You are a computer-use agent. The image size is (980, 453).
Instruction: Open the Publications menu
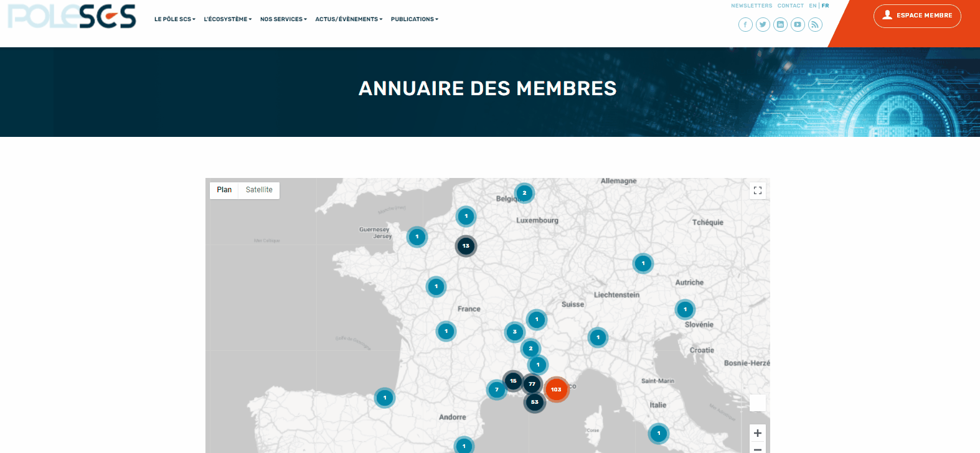tap(414, 19)
